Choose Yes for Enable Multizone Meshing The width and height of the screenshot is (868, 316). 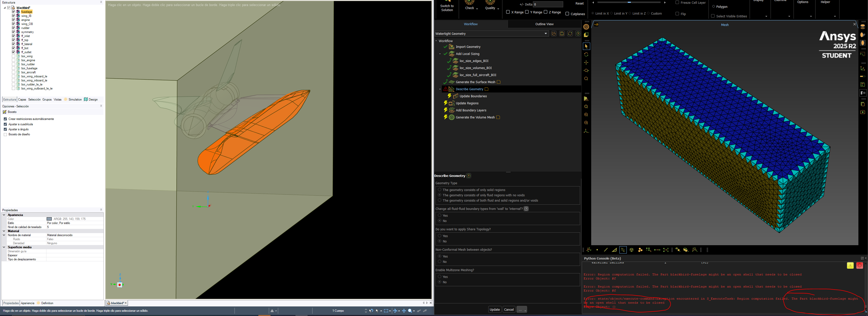tap(439, 277)
